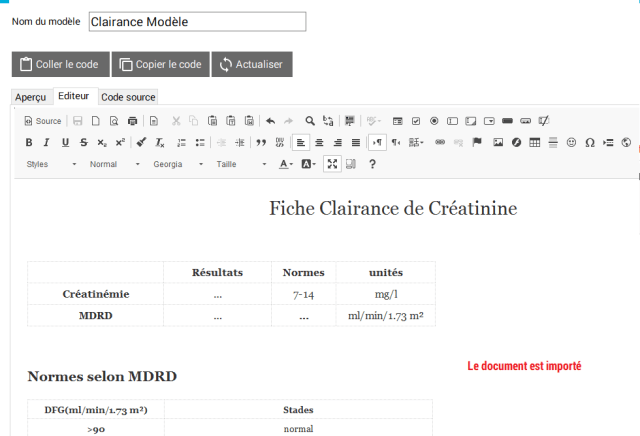The width and height of the screenshot is (640, 436).
Task: Expand the Georgia font dropdown
Action: [177, 164]
